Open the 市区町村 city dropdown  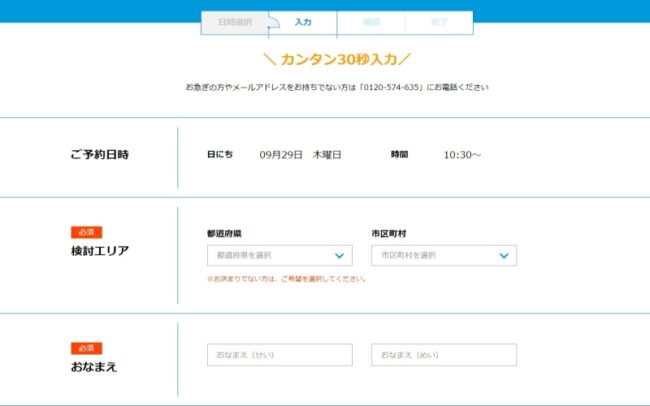coord(444,255)
